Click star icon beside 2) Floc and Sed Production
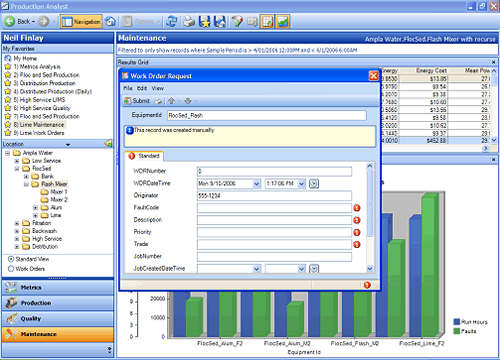 pyautogui.click(x=8, y=75)
